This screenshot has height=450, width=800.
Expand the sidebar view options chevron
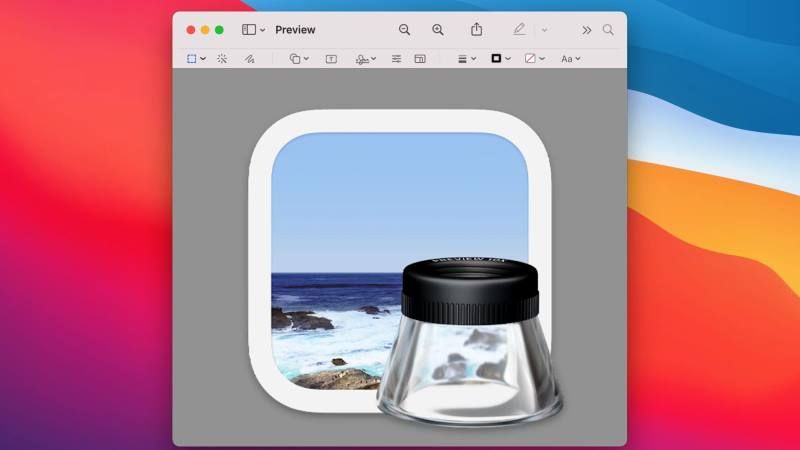point(262,30)
